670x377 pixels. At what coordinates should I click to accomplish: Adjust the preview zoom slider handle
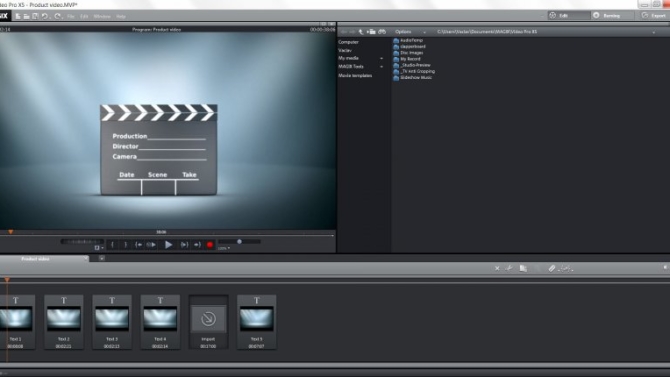click(x=239, y=242)
